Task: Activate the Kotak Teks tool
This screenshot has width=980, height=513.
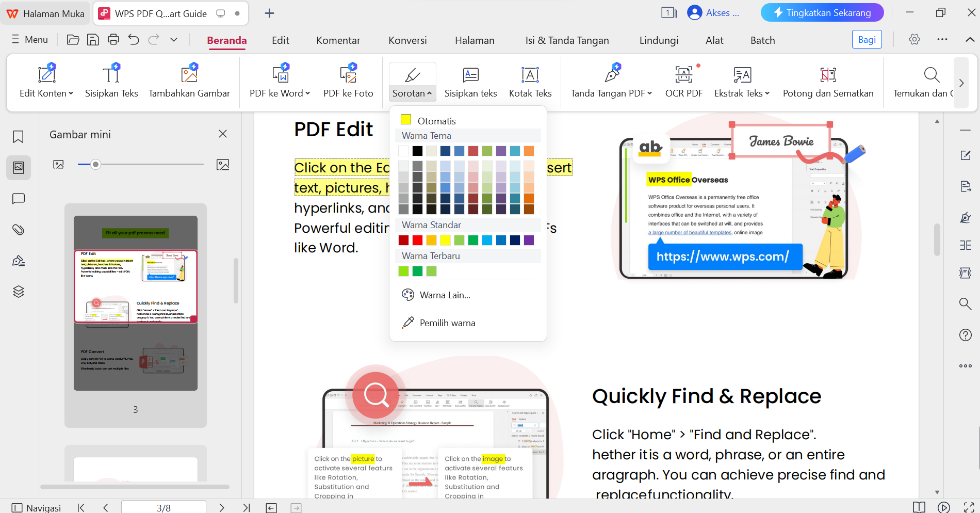Action: (530, 82)
